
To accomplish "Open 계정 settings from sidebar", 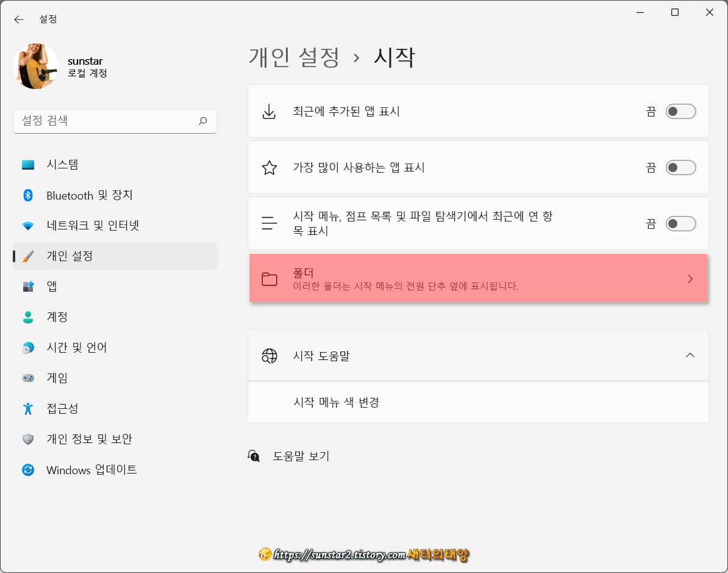I will (27, 317).
